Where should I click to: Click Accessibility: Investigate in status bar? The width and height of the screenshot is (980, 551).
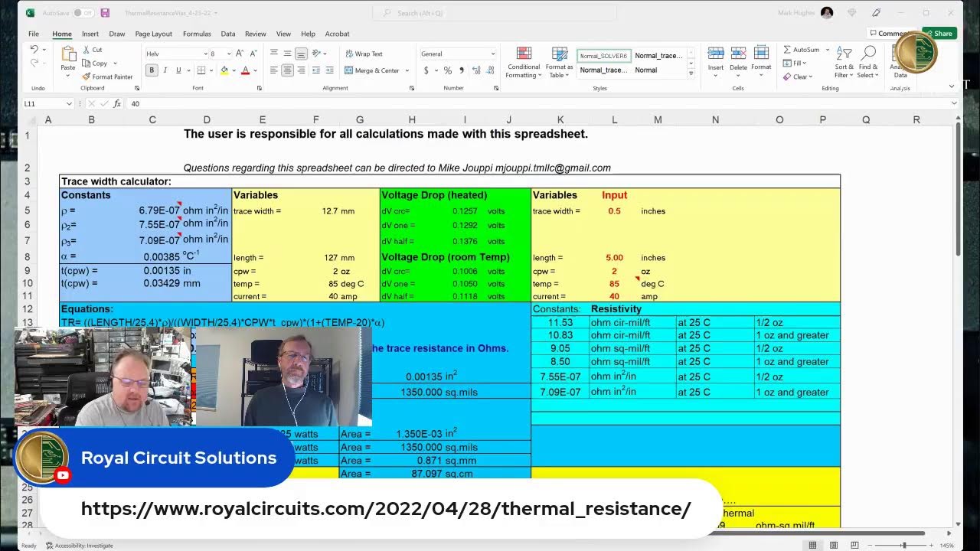tap(80, 546)
